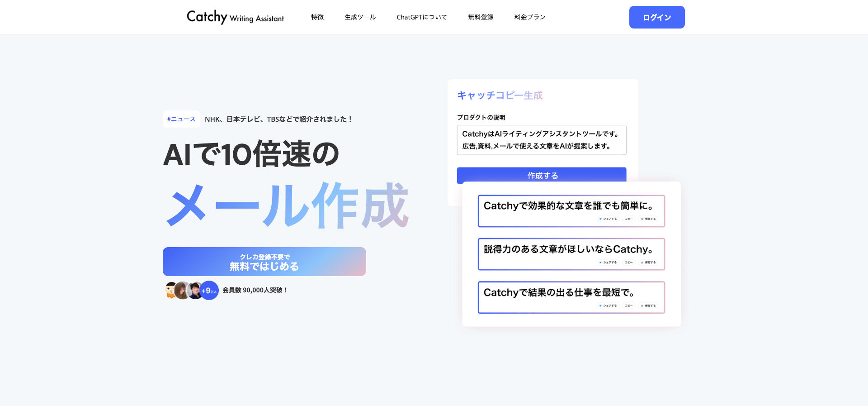Star-save the second generated copy

(648, 262)
